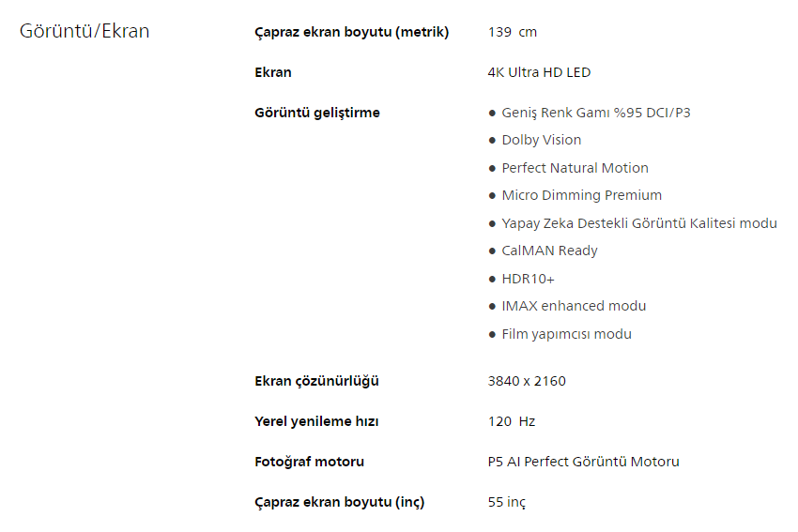Click the Çapraz ekran boyutu (metrik) label
Image resolution: width=798 pixels, height=532 pixels.
pyautogui.click(x=351, y=32)
